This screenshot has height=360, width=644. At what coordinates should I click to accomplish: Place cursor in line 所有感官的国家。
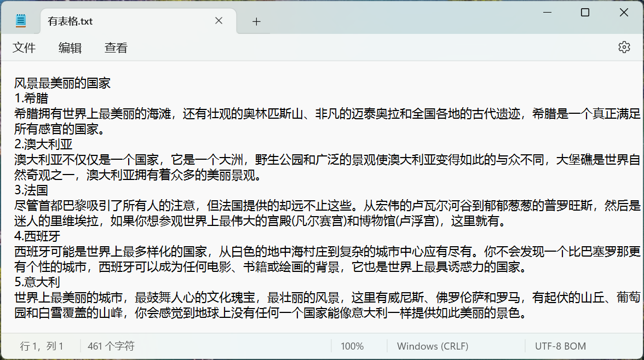click(61, 129)
